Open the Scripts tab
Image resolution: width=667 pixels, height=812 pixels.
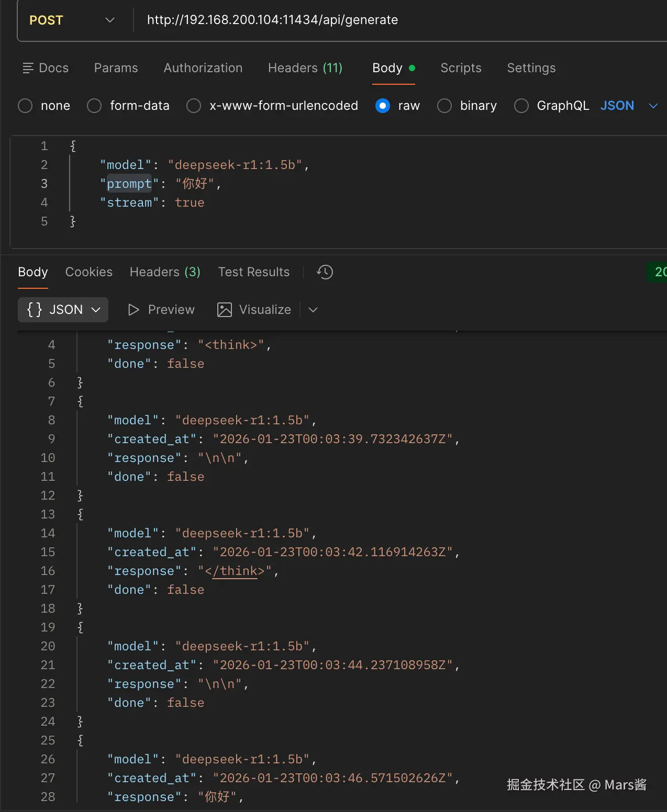(461, 68)
